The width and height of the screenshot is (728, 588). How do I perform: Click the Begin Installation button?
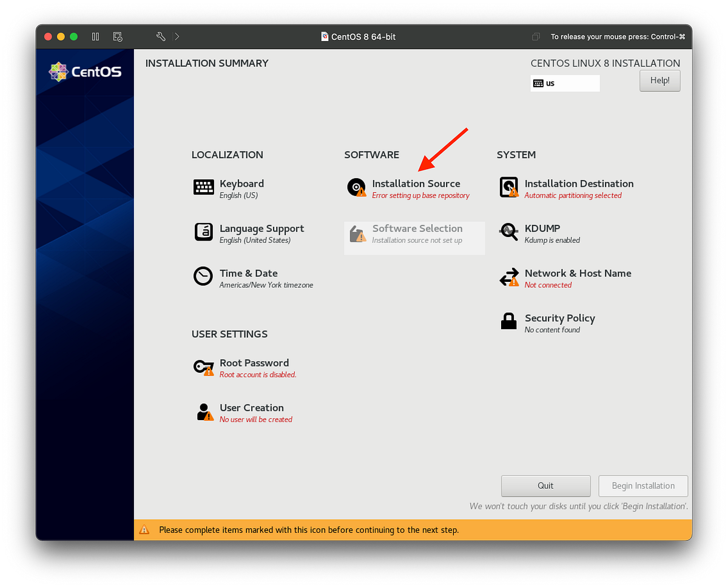(x=643, y=486)
